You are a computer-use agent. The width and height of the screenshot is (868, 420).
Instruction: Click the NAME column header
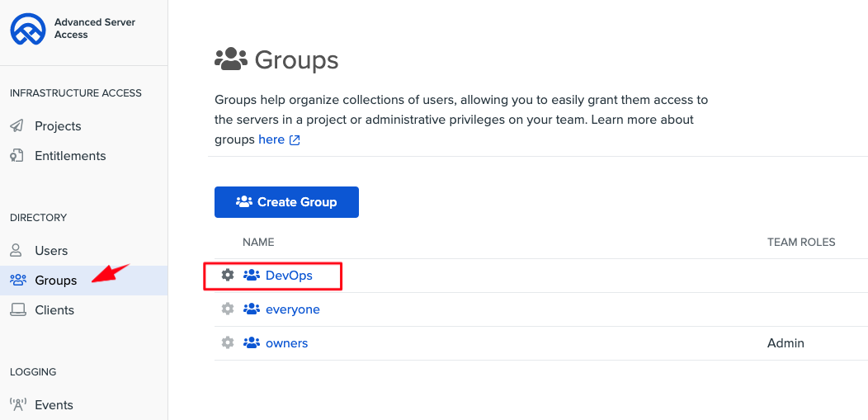[258, 242]
